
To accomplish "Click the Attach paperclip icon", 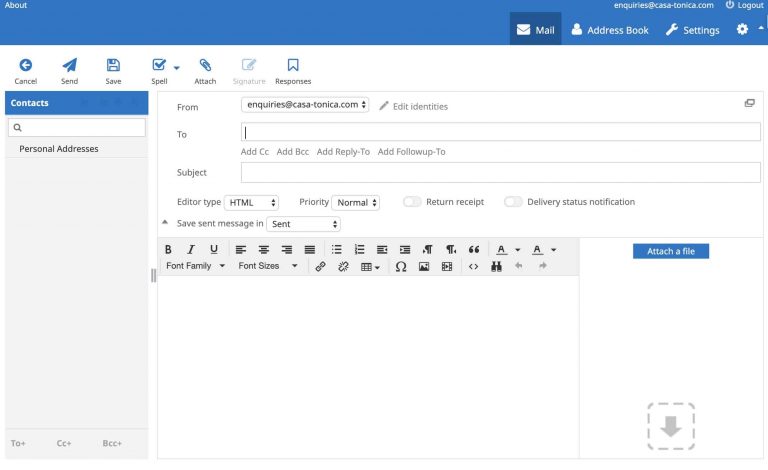I will pos(205,65).
